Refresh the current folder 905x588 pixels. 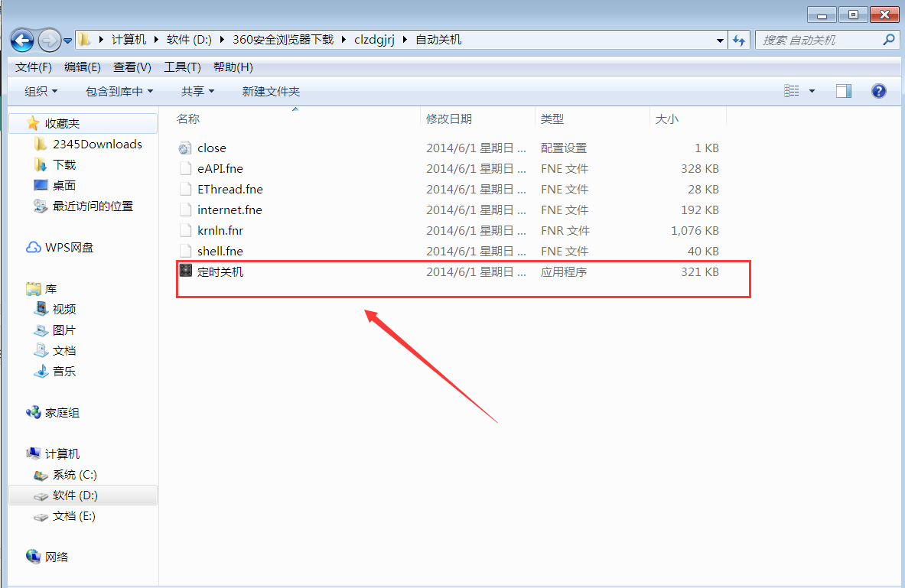739,40
